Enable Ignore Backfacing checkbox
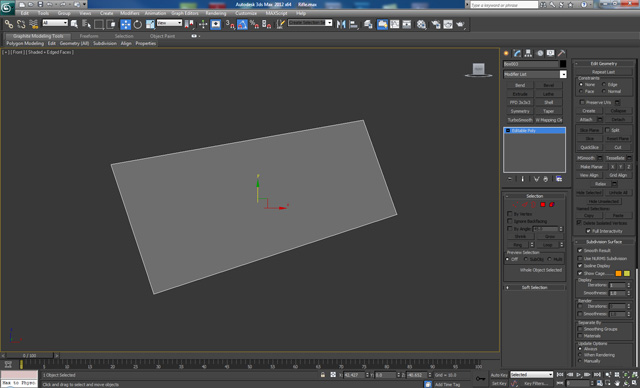The width and height of the screenshot is (640, 388). pos(510,221)
